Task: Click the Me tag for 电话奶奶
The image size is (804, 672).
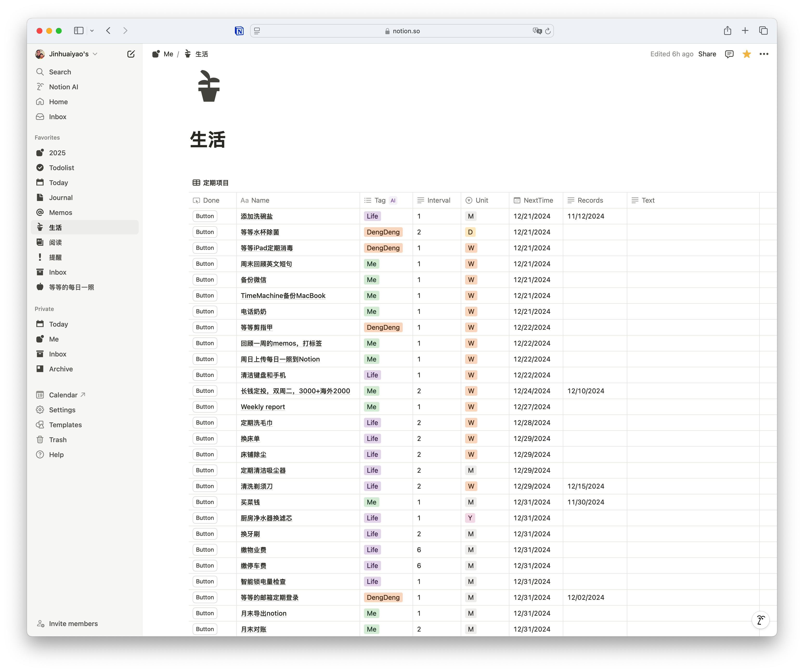Action: [x=371, y=312]
